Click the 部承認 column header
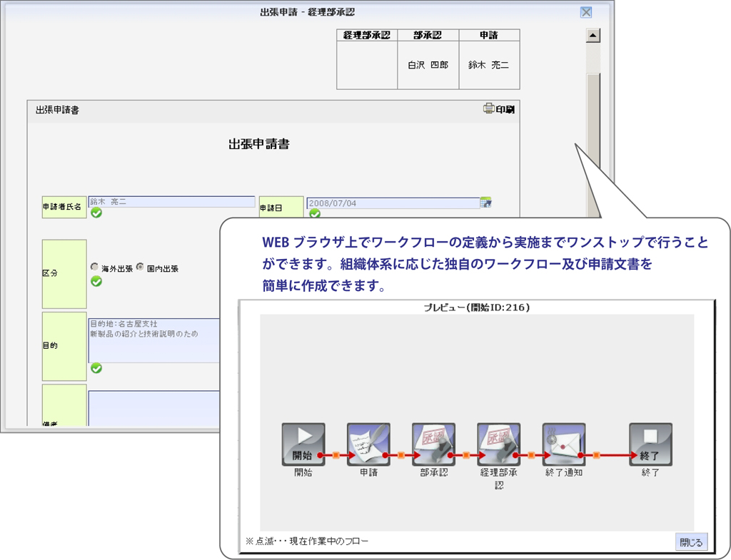This screenshot has width=731, height=560. [x=428, y=35]
